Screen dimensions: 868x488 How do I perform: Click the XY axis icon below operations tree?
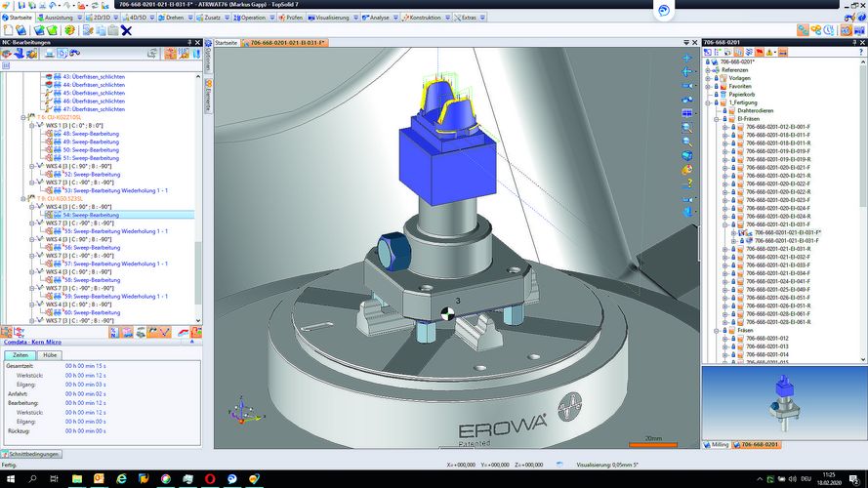pyautogui.click(x=20, y=332)
